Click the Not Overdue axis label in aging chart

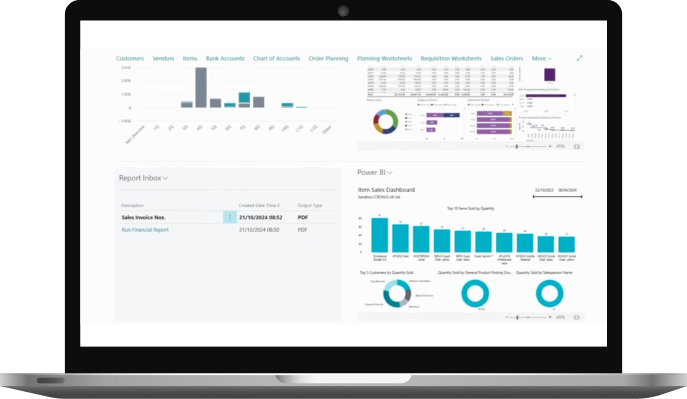click(135, 134)
